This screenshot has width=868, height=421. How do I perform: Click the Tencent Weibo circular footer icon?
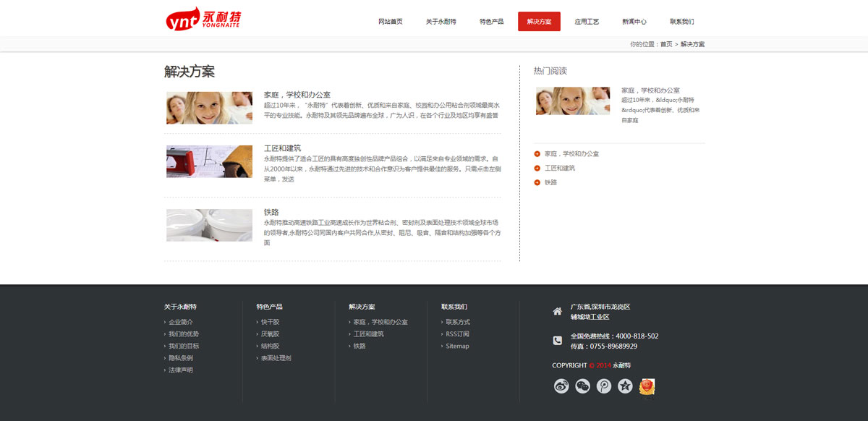pos(604,386)
